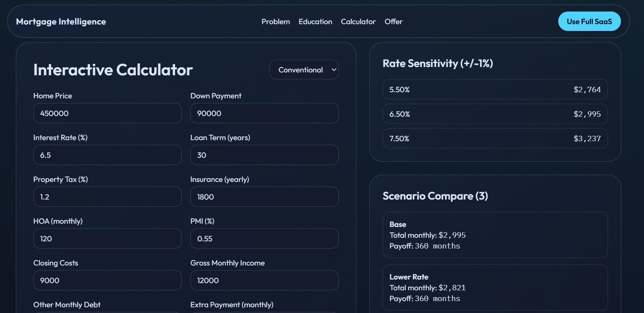Select the 7.50% rate sensitivity row
Viewport: 644px width, 313px height.
495,138
